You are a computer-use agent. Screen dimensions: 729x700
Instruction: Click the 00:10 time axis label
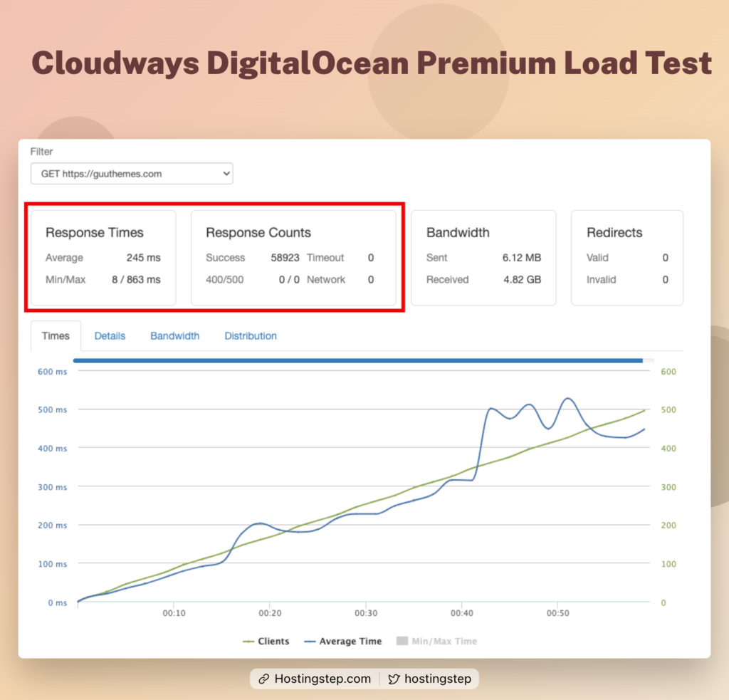[174, 613]
